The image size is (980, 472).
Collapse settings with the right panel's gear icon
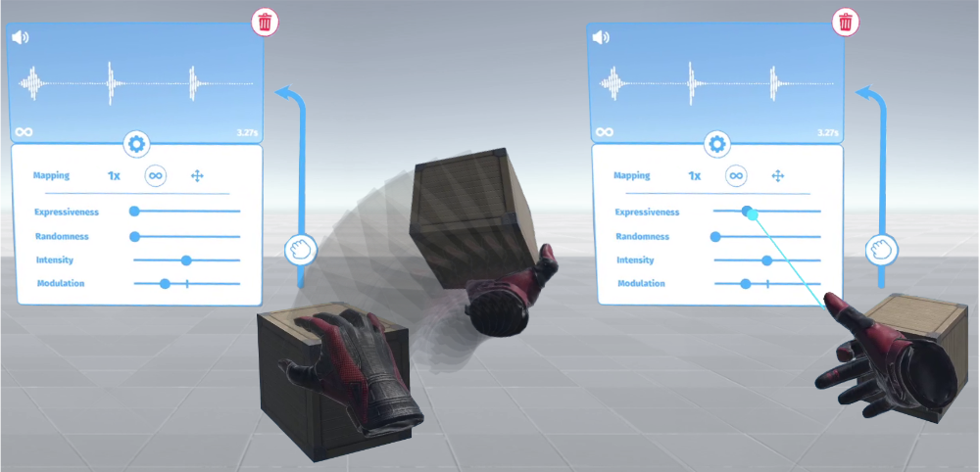tap(717, 145)
